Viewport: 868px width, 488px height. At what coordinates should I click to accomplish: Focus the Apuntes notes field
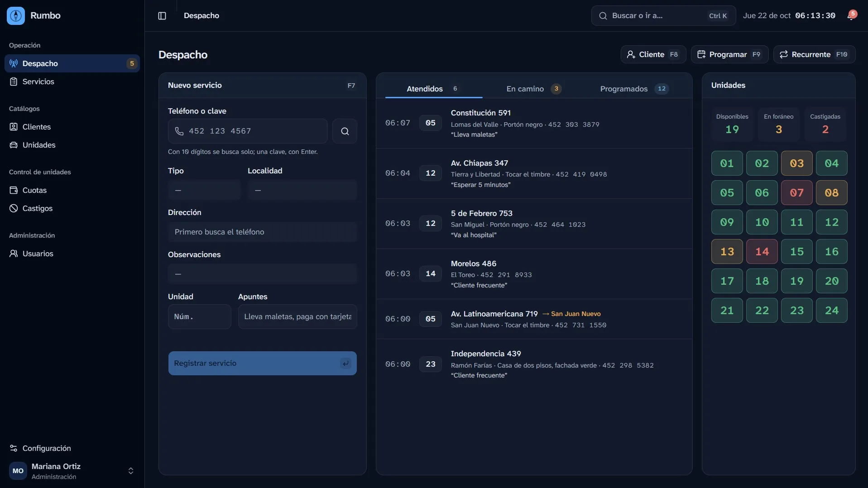coord(297,316)
